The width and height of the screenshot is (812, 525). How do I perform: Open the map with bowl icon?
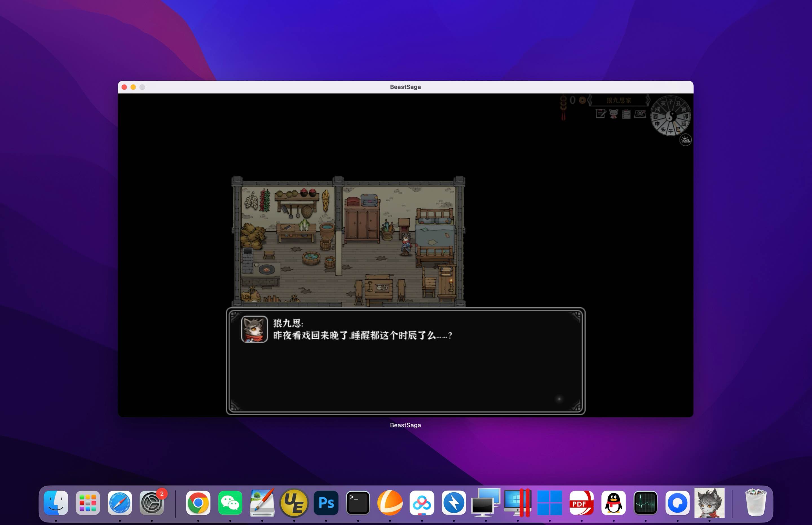(x=640, y=114)
